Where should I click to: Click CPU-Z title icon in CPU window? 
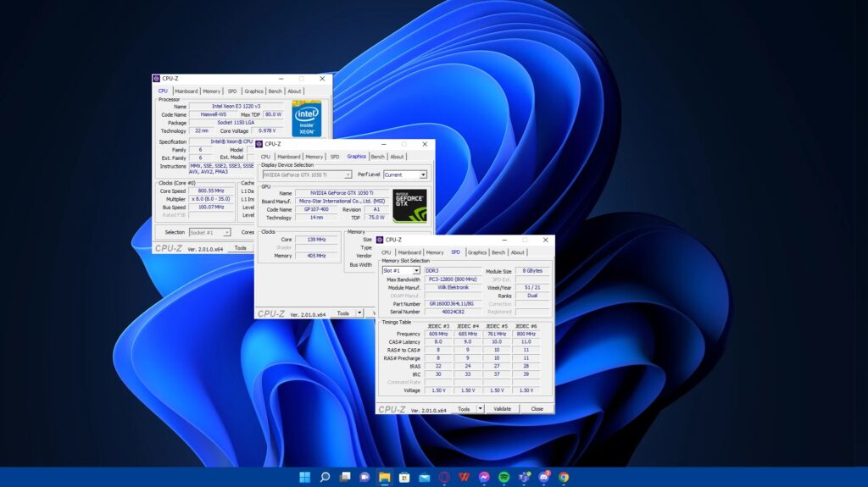click(x=157, y=79)
